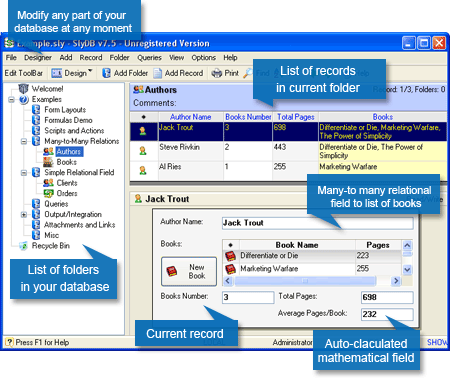This screenshot has height=378, width=450.
Task: Select the Recycle Bin icon
Action: pos(23,246)
